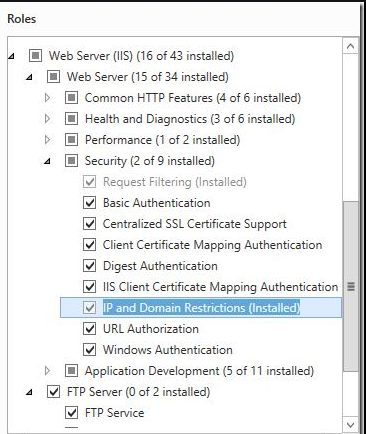This screenshot has height=434, width=366.
Task: Select 'FTP Server (0 of 2 installed)' text
Action: 138,392
